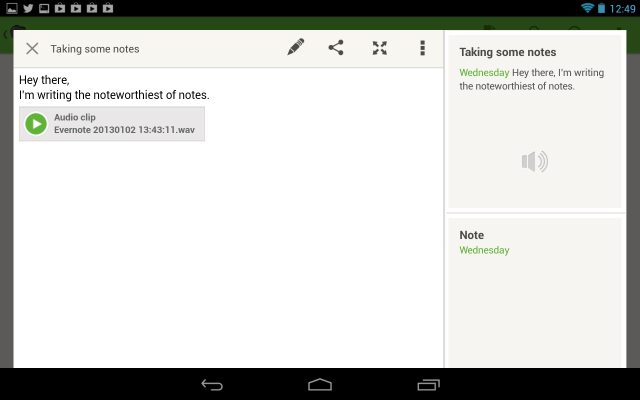640x400 pixels.
Task: Tap the Android back button
Action: click(212, 384)
